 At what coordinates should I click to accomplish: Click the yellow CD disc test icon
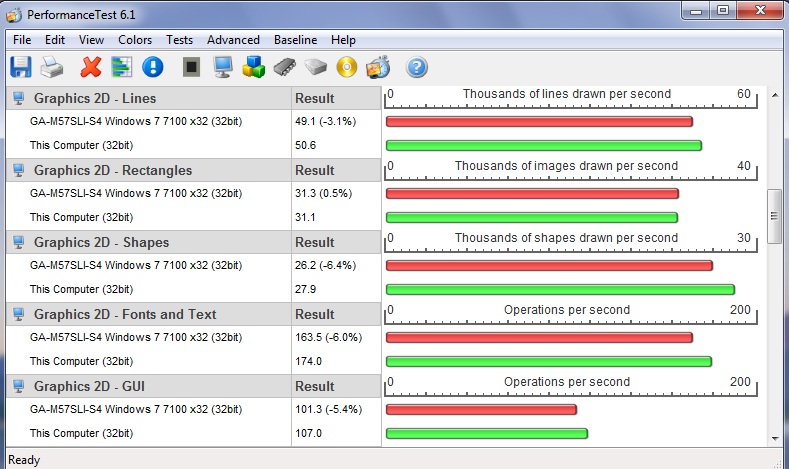347,67
